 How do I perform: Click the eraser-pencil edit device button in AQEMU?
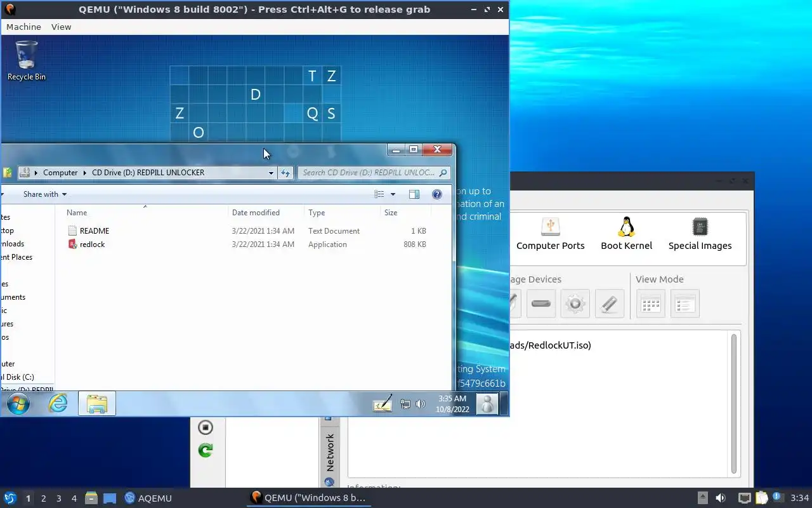[610, 304]
